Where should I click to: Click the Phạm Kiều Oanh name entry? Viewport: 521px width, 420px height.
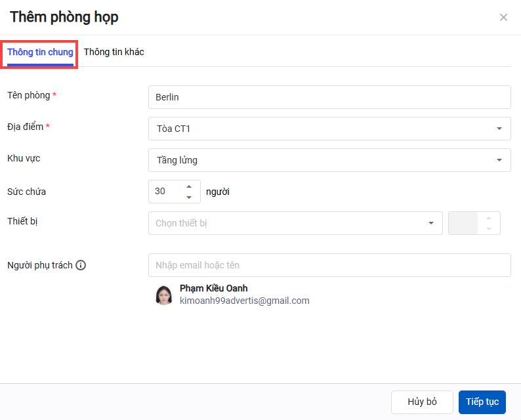(x=213, y=288)
